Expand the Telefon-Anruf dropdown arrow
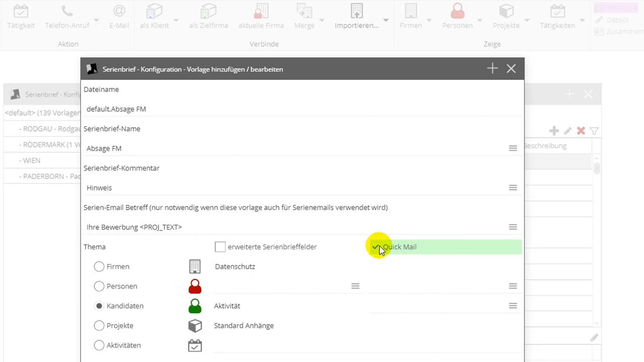The image size is (644, 362). (x=96, y=21)
